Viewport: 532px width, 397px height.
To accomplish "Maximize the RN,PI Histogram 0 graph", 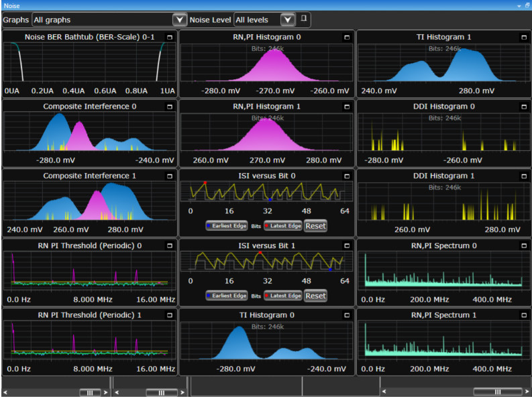I will 347,38.
